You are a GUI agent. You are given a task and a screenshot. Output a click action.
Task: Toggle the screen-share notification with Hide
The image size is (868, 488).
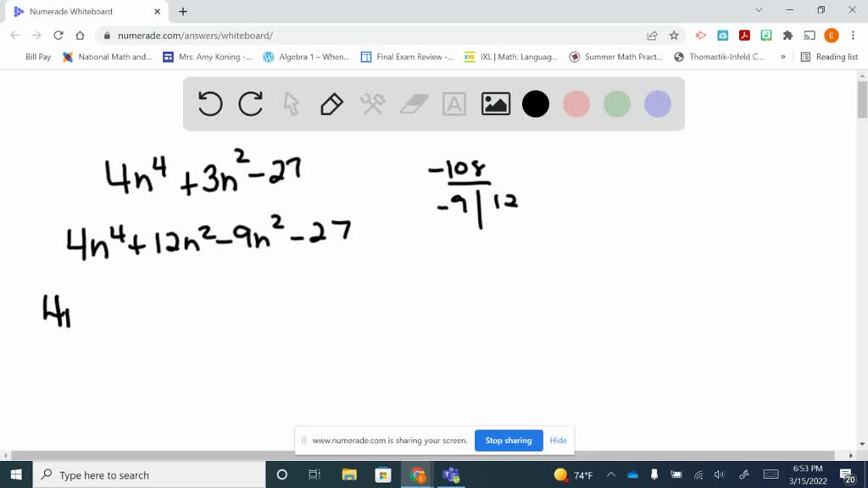click(558, 441)
